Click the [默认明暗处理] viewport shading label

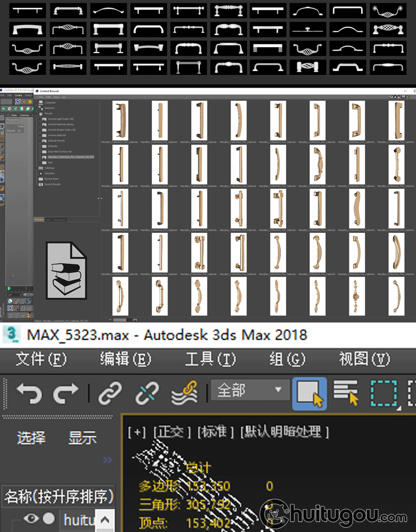tap(285, 432)
